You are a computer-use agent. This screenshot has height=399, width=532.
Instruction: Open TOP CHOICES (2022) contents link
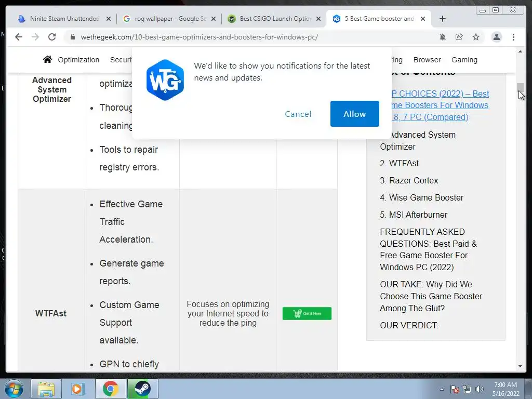click(440, 105)
